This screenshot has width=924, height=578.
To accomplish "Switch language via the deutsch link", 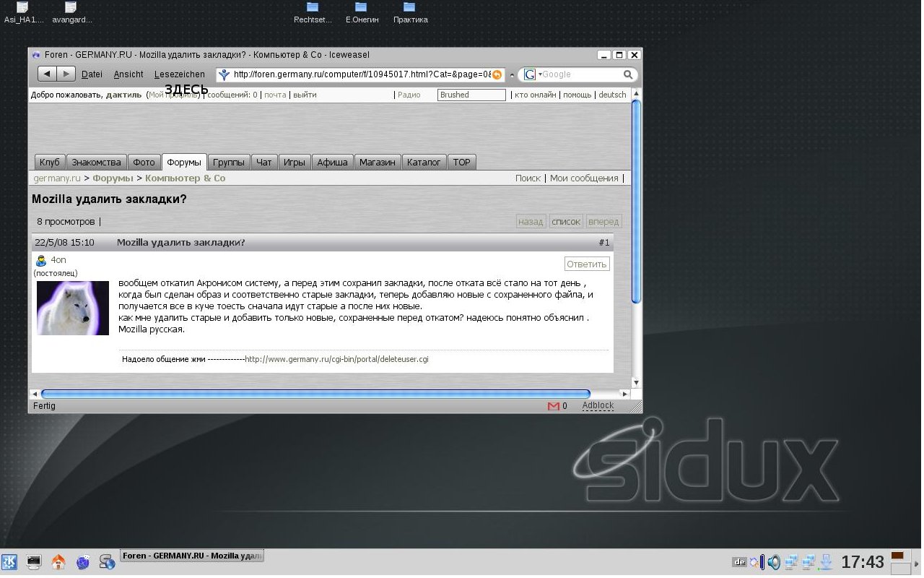I will [x=612, y=95].
